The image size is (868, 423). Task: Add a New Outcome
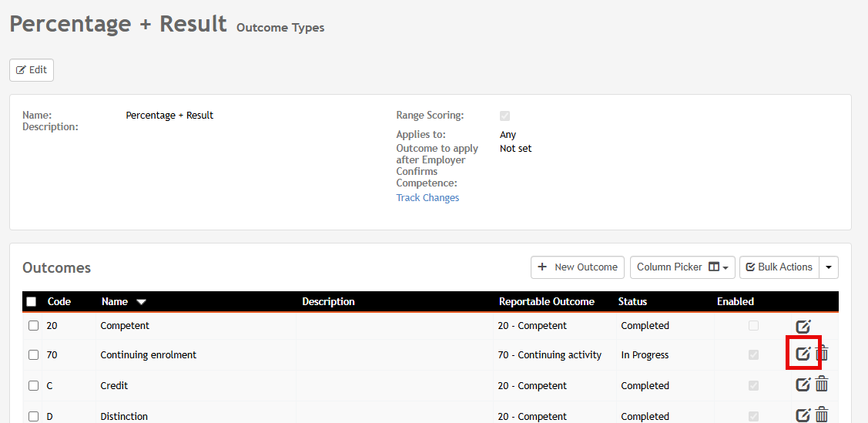tap(578, 267)
